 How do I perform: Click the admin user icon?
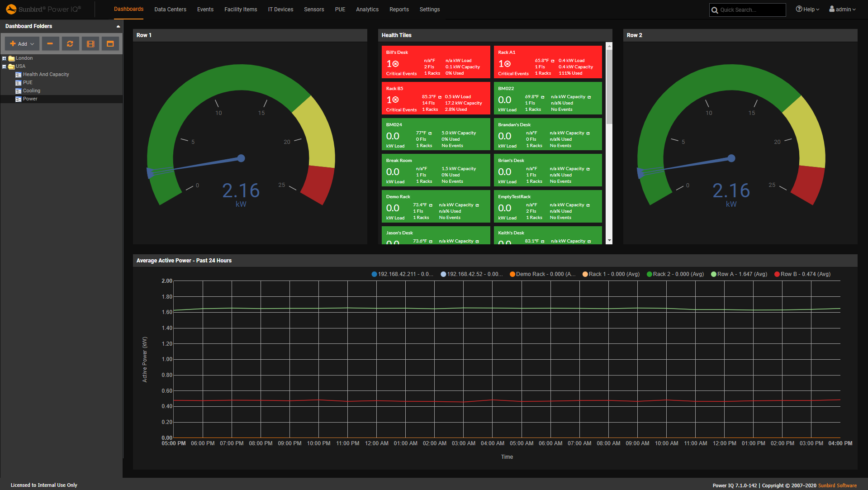point(831,9)
